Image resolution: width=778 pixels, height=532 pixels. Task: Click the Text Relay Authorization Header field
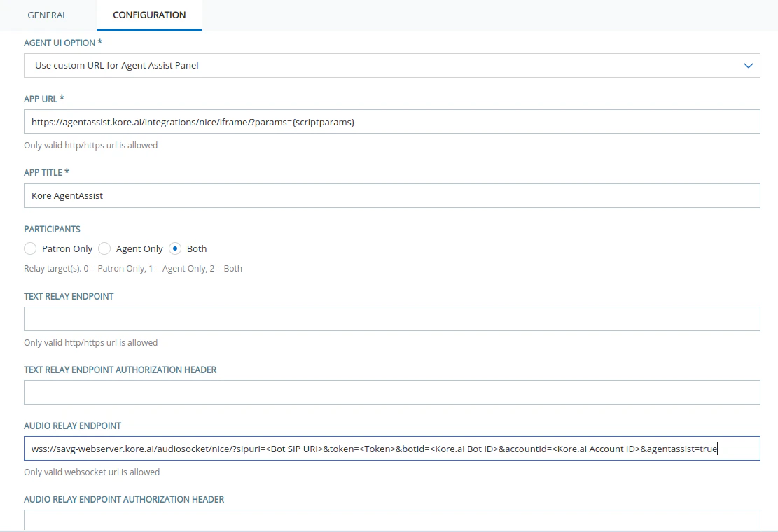[392, 392]
